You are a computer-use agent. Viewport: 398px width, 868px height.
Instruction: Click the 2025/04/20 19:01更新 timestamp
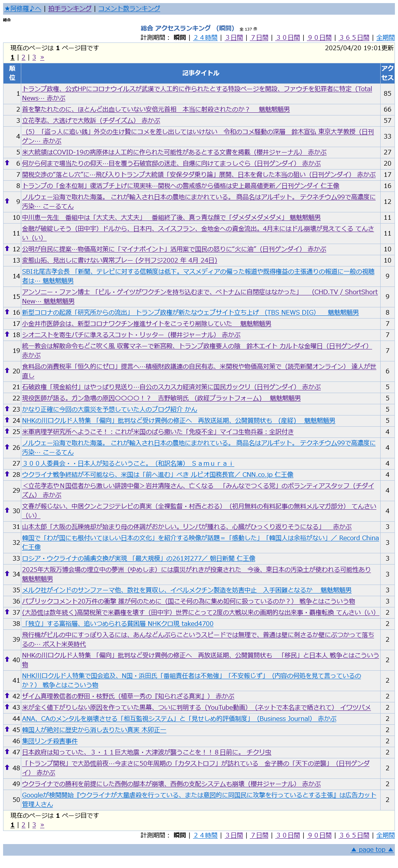tap(359, 48)
